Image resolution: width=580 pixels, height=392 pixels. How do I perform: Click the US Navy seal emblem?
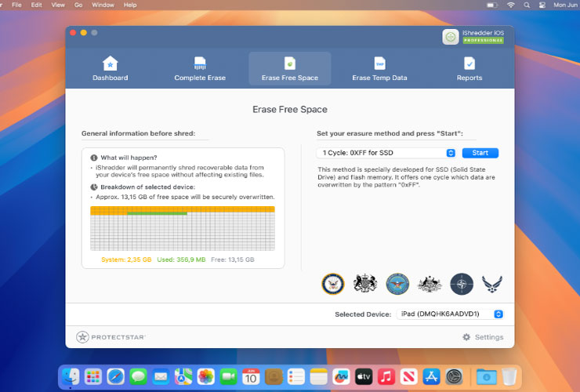(x=333, y=284)
